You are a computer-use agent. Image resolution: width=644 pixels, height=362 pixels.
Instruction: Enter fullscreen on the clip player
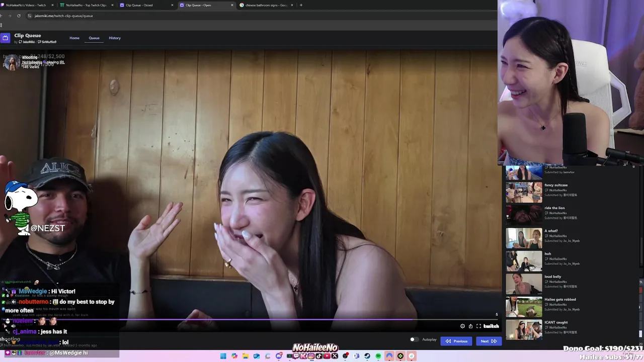point(478,326)
